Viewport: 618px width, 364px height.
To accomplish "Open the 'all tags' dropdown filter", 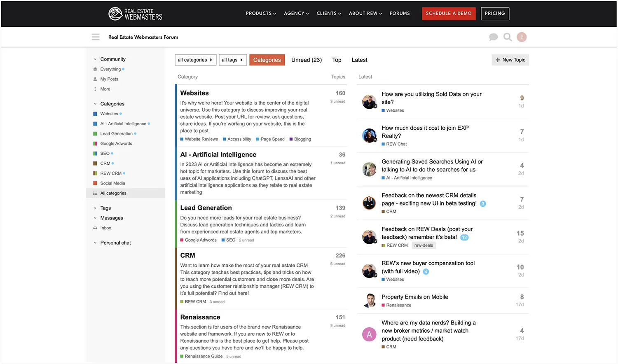I will tap(232, 60).
